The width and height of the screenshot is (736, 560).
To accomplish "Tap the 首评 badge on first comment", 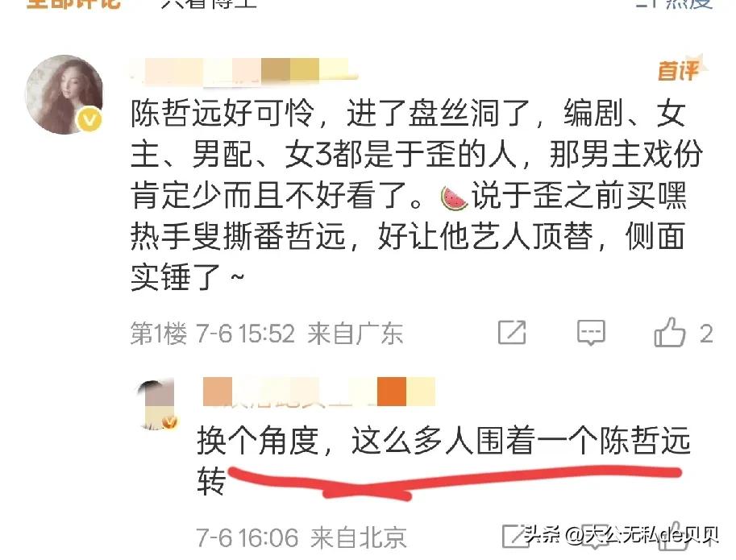I will (x=680, y=70).
